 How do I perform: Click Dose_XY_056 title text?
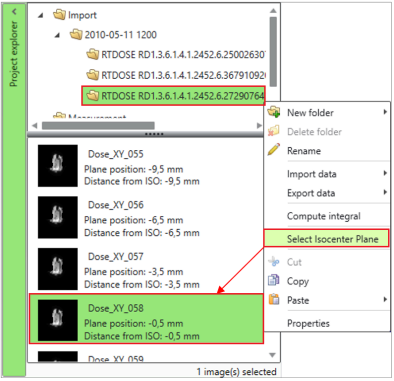[116, 205]
